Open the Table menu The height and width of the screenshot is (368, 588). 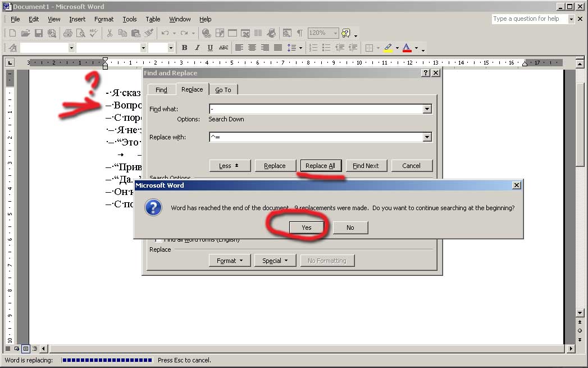tap(153, 19)
